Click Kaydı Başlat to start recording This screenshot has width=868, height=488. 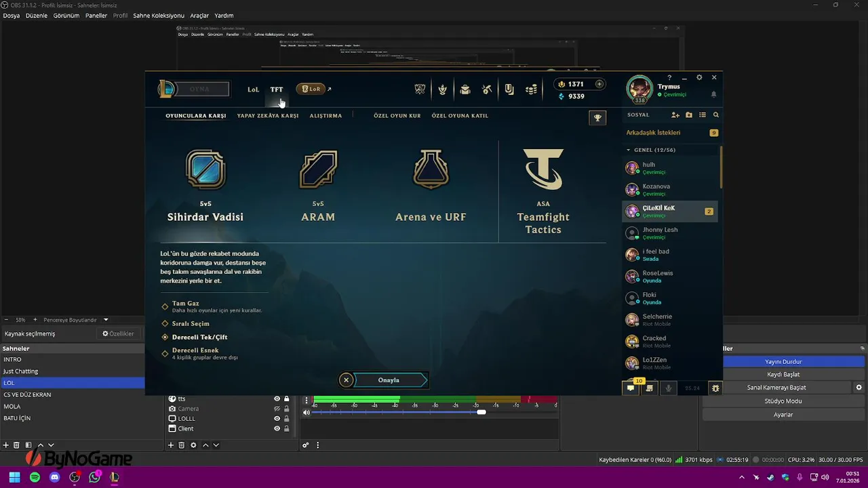point(783,375)
